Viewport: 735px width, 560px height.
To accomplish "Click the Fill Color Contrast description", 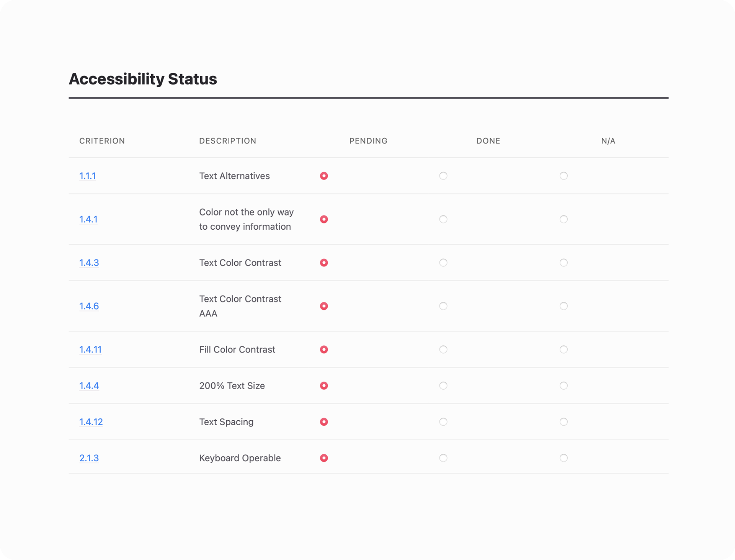I will tap(237, 349).
